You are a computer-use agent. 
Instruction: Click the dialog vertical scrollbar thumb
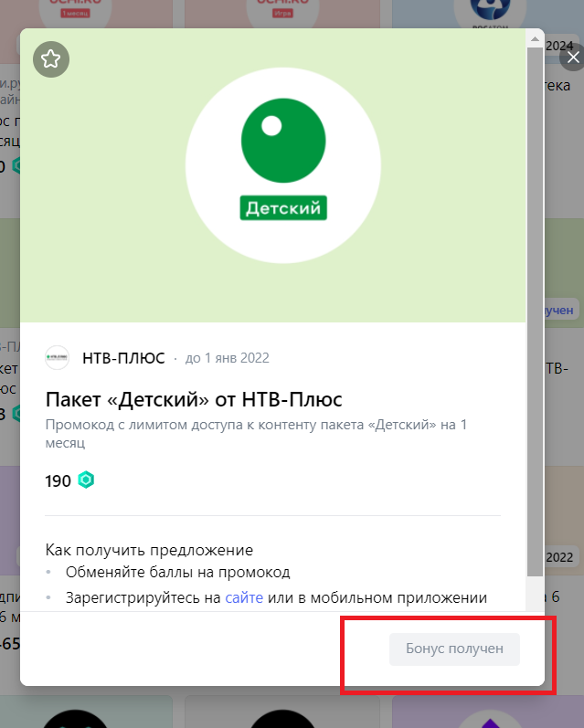pos(535,311)
